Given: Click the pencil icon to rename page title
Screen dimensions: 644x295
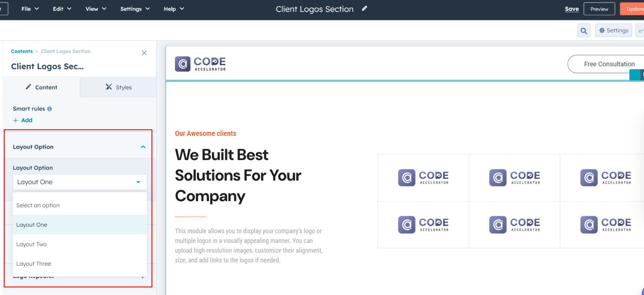Looking at the screenshot, I should tap(365, 9).
